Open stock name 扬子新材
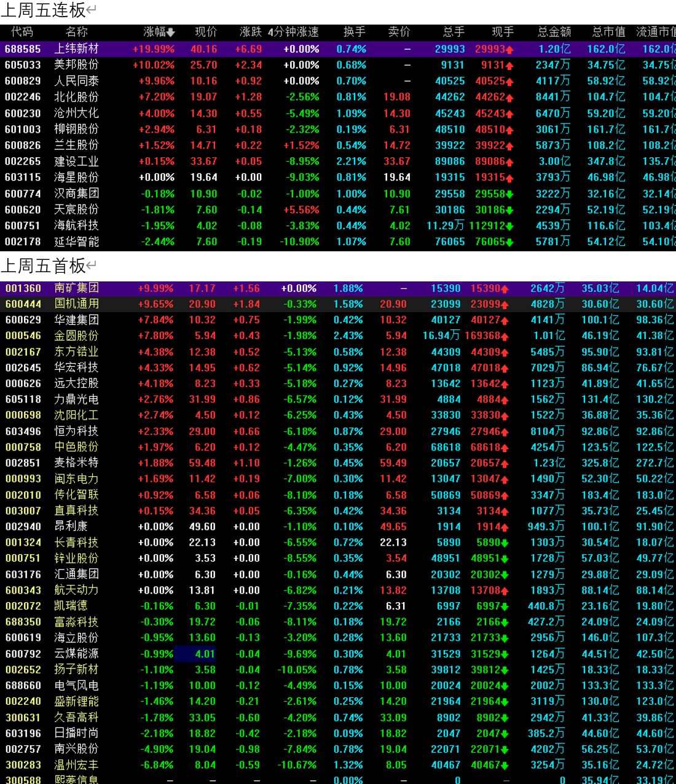Image resolution: width=676 pixels, height=784 pixels. [x=76, y=670]
